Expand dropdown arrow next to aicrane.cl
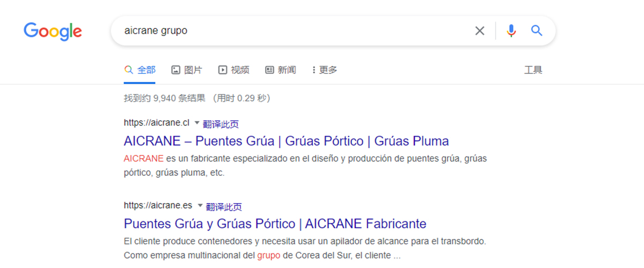 196,123
